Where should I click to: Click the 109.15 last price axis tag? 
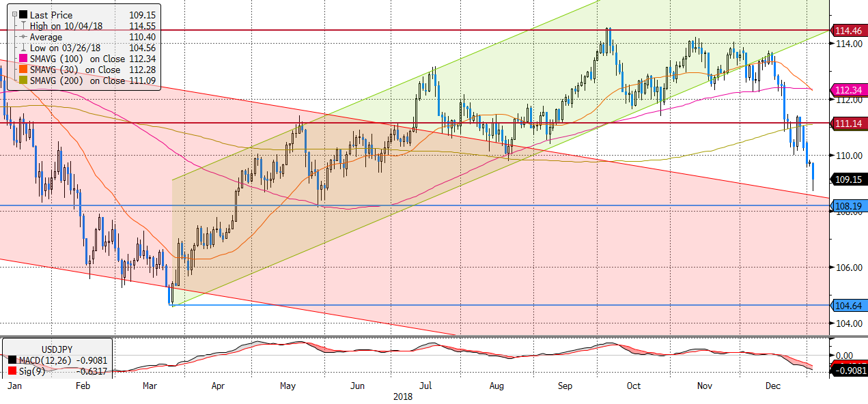pos(848,180)
